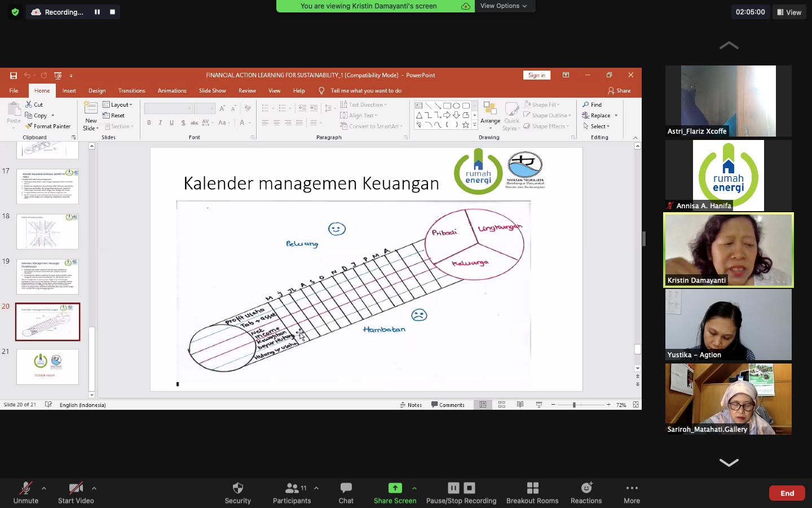Image resolution: width=812 pixels, height=508 pixels.
Task: Click the Find command in Editing
Action: click(592, 104)
